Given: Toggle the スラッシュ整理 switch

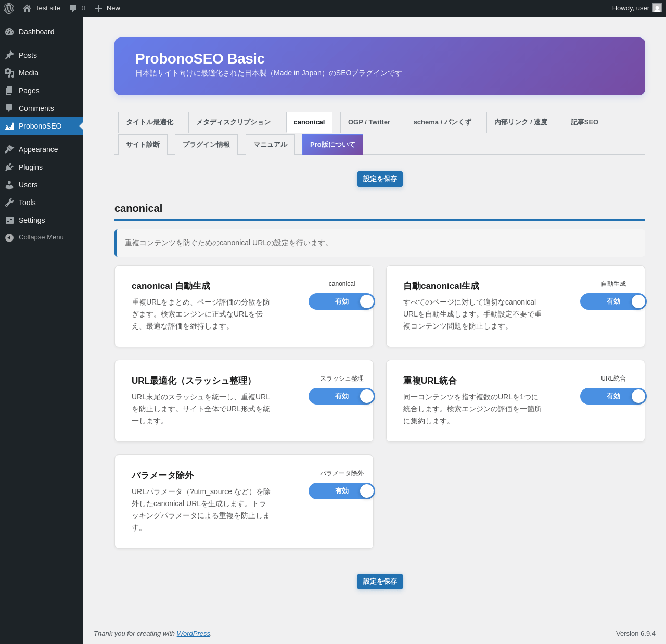Looking at the screenshot, I should [342, 396].
